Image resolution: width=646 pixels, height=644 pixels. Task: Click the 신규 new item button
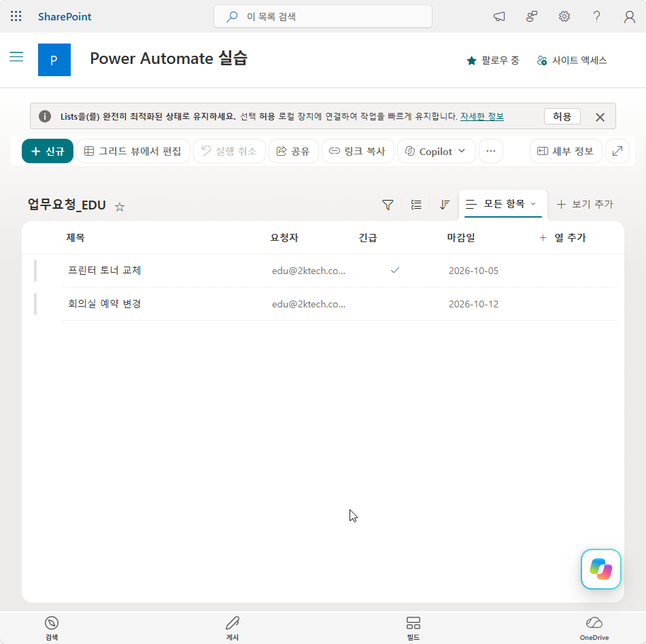click(48, 151)
